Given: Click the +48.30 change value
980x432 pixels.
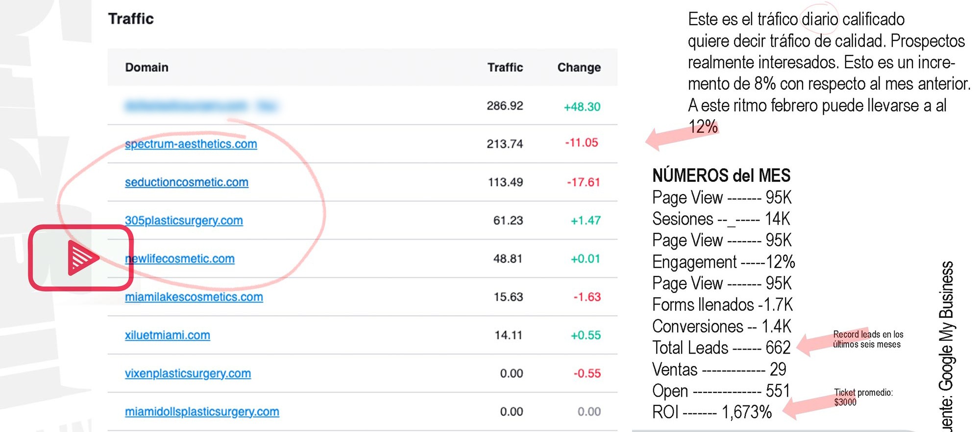Looking at the screenshot, I should [x=582, y=106].
